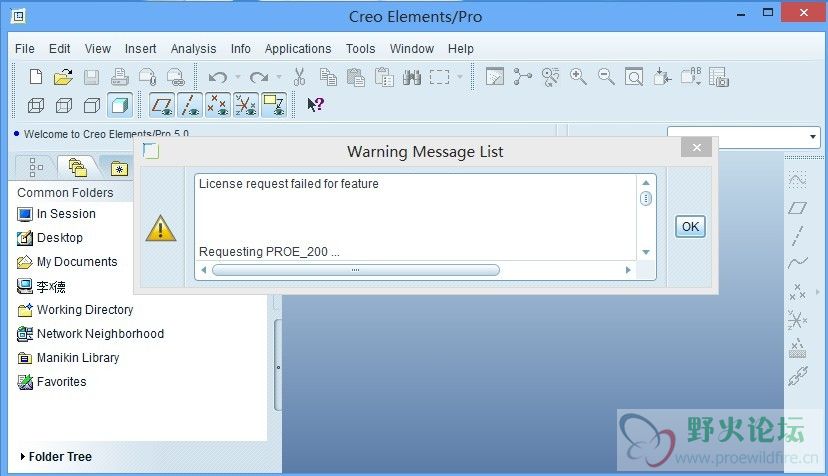Redo the last undone action

259,77
